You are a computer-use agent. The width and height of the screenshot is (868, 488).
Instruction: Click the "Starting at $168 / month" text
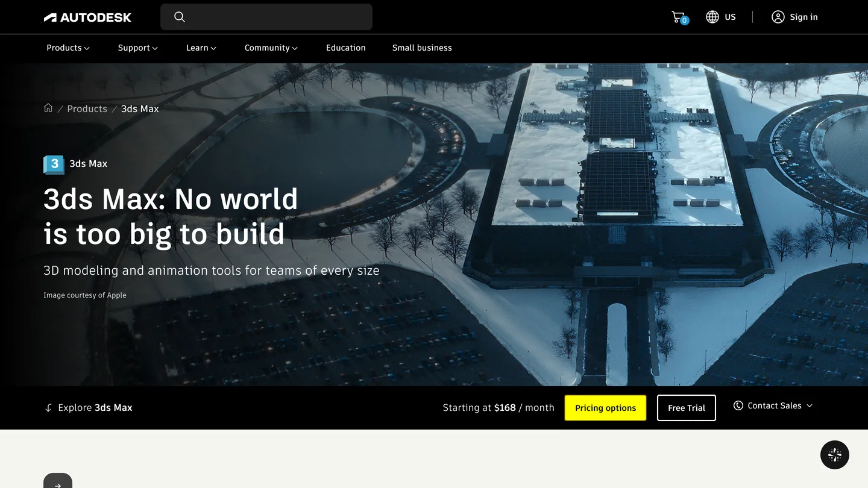pos(498,408)
